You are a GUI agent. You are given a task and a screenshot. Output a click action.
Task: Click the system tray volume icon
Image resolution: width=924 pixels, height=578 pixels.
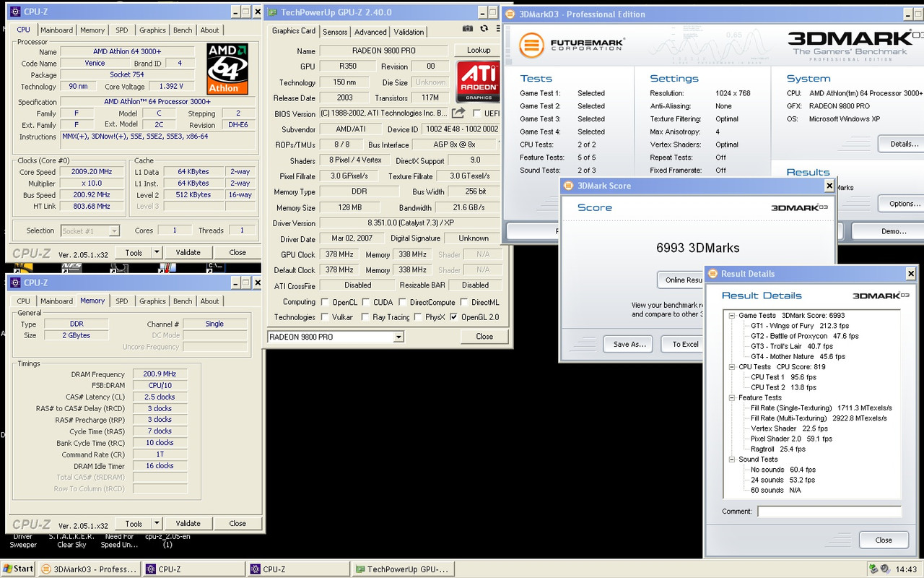point(885,569)
